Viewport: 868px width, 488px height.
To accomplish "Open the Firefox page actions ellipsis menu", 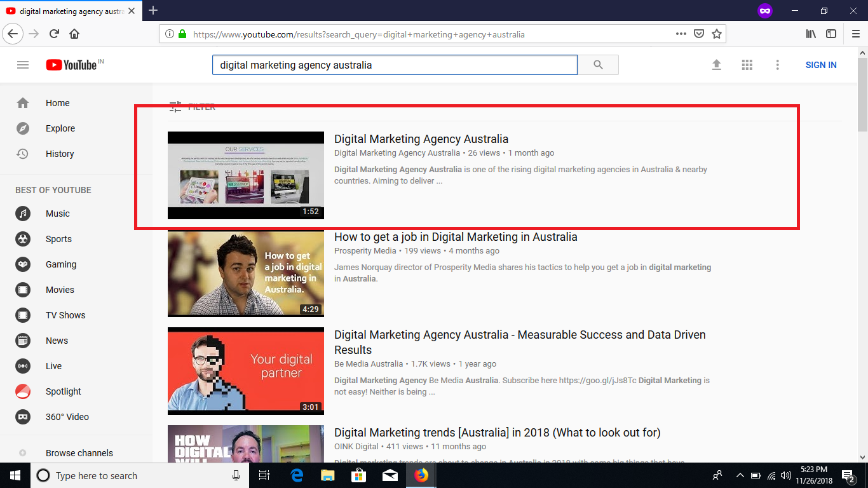I will point(681,34).
